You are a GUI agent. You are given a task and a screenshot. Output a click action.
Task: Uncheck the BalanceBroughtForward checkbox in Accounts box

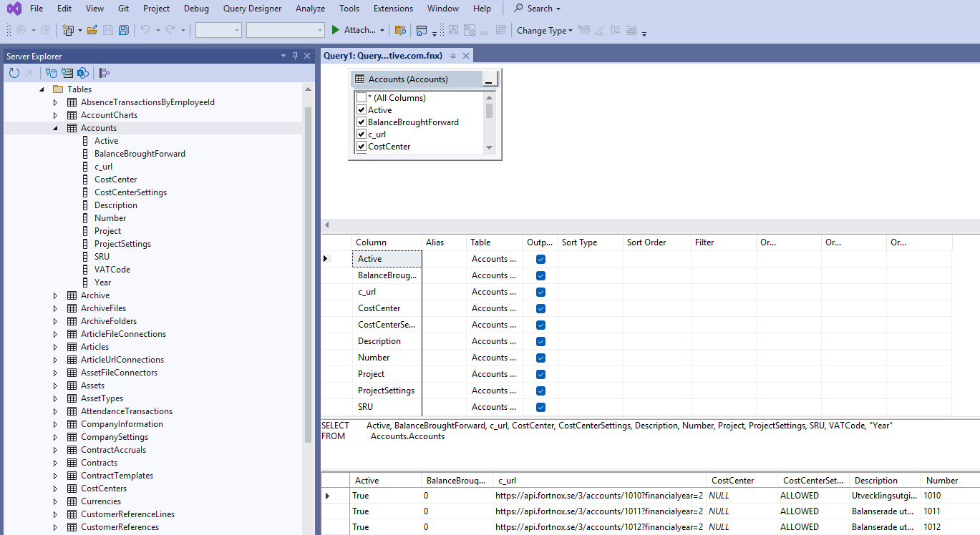pyautogui.click(x=362, y=122)
